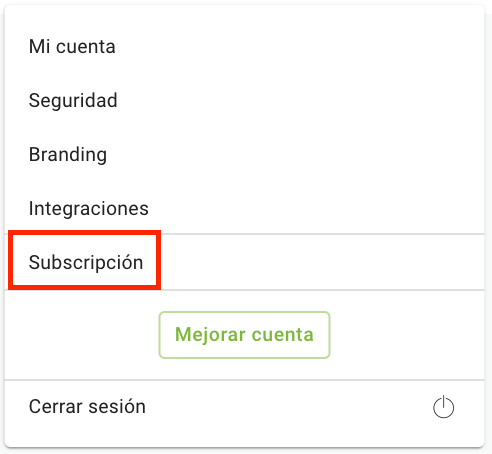This screenshot has height=454, width=492.
Task: Open Subscripción inside the red outlined box
Action: [x=86, y=262]
